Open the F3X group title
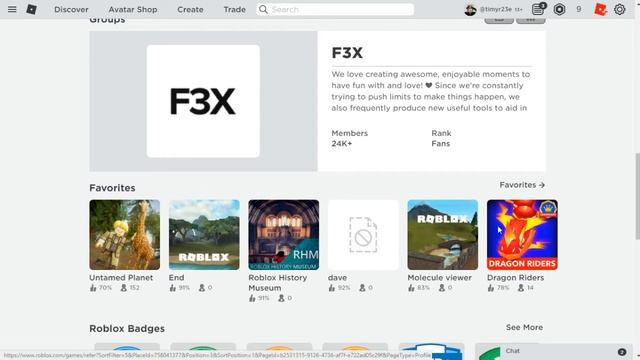This screenshot has height=360, width=640. point(347,53)
